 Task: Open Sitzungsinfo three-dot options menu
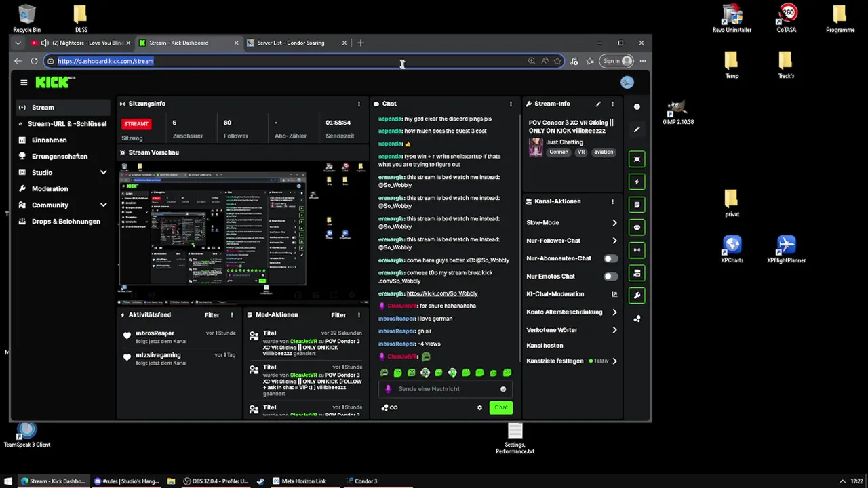tap(359, 104)
